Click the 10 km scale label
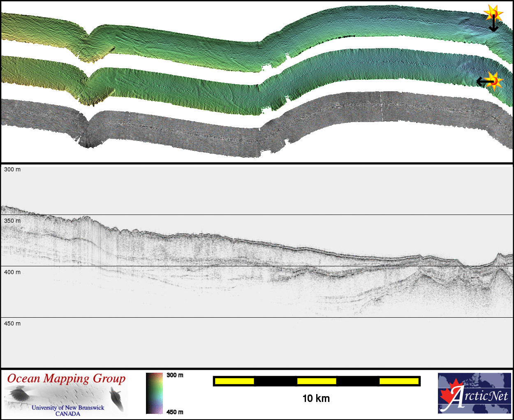 click(x=316, y=398)
